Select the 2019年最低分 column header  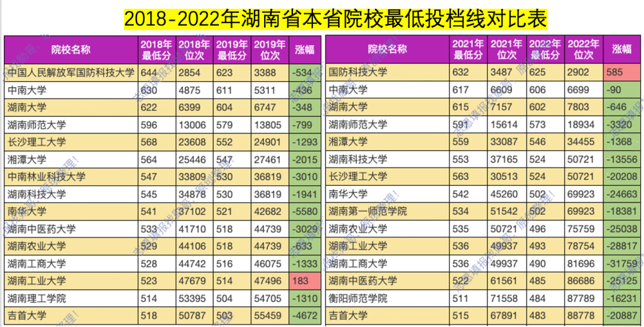click(x=232, y=50)
